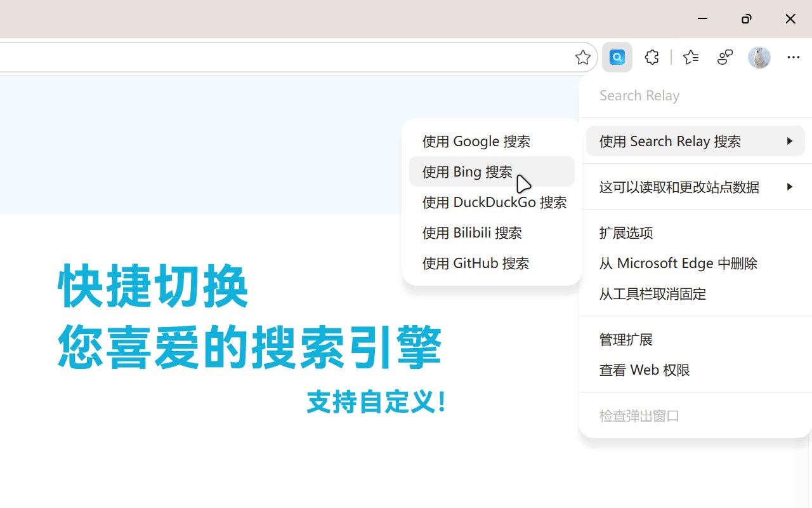
Task: Add page to favorites via address bar star
Action: [582, 57]
